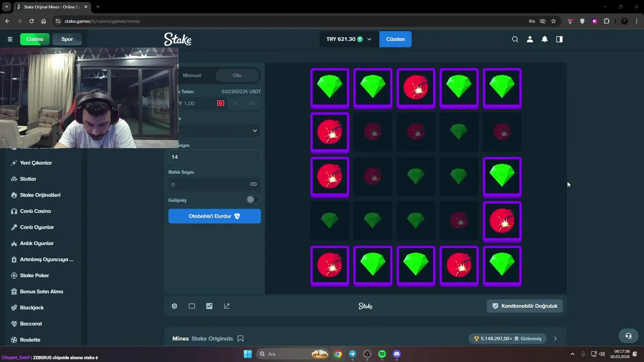Open Slotlar in the sidebar

click(x=28, y=179)
